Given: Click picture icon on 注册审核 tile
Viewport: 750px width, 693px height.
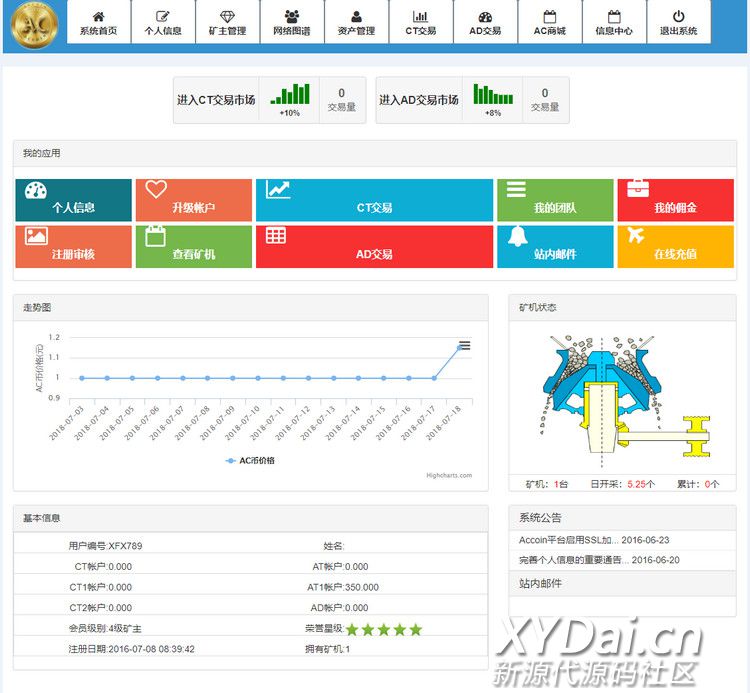Looking at the screenshot, I should click(36, 236).
